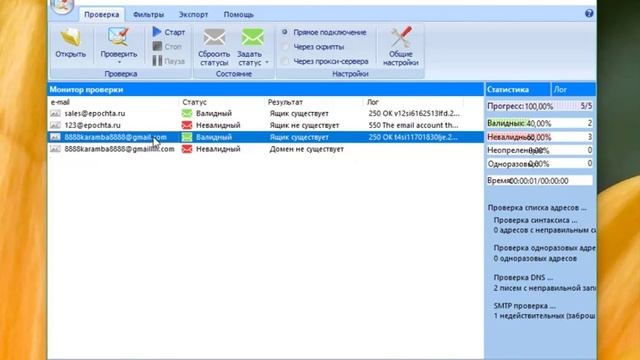The image size is (640, 360).
Task: Open Общие настройки tools icon
Action: 401,37
